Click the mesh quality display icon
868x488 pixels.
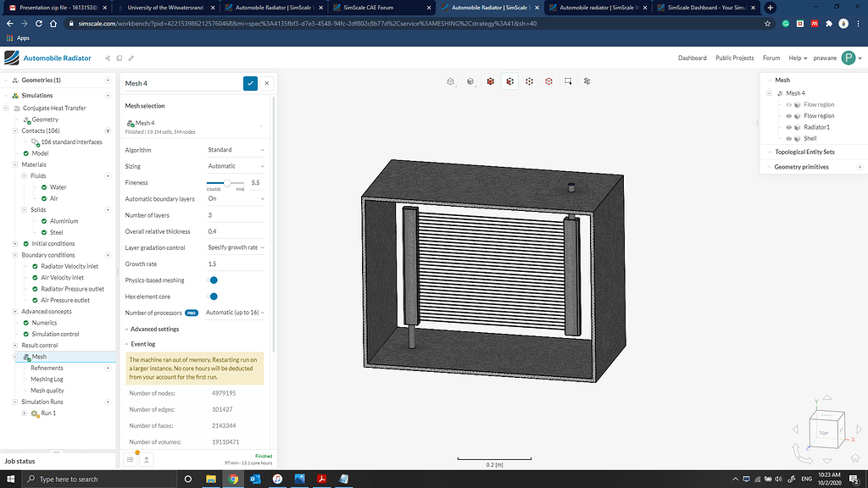point(588,81)
